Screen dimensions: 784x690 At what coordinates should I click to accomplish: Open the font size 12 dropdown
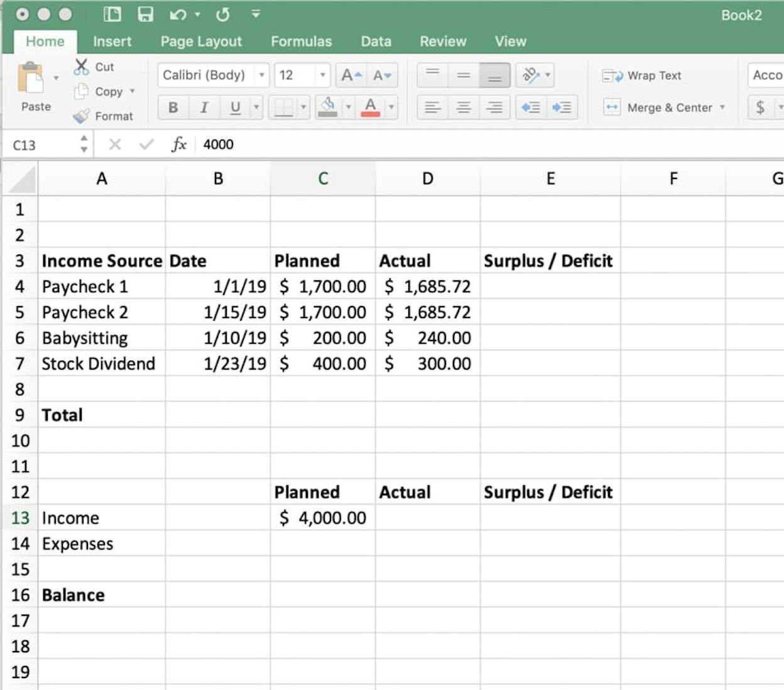click(322, 75)
